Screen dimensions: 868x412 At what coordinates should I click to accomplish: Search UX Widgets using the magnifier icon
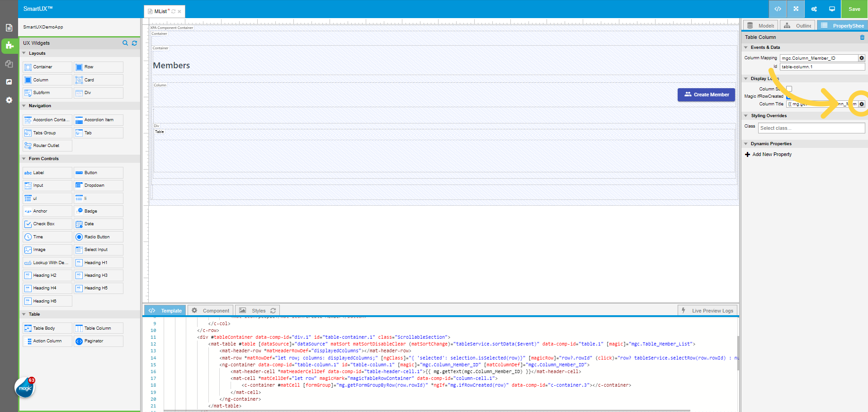pyautogui.click(x=125, y=43)
